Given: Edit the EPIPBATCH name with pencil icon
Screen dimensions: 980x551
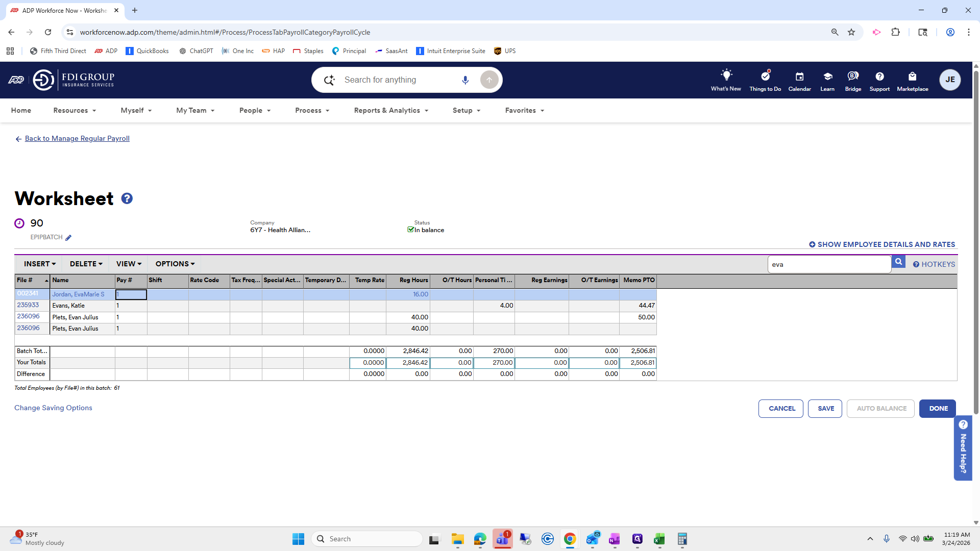Looking at the screenshot, I should (69, 237).
